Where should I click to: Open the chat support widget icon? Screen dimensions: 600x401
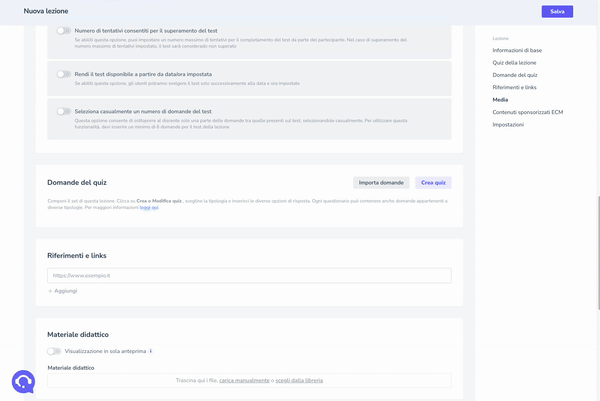[x=23, y=381]
